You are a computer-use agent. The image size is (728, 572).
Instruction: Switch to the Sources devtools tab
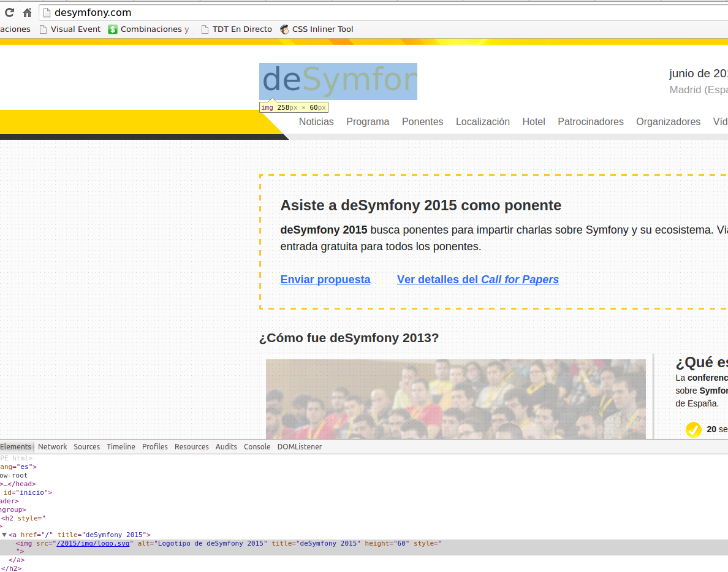tap(87, 446)
